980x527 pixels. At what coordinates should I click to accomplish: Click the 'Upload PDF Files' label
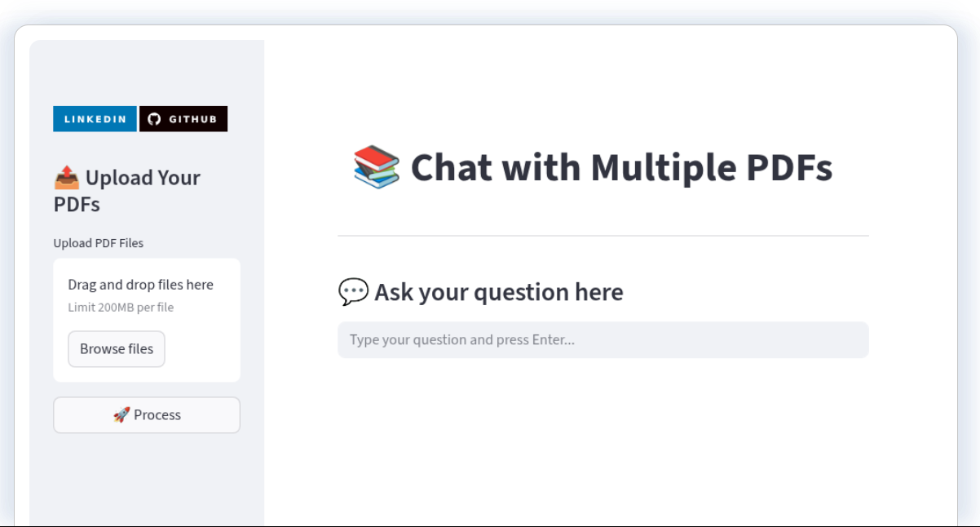tap(99, 243)
